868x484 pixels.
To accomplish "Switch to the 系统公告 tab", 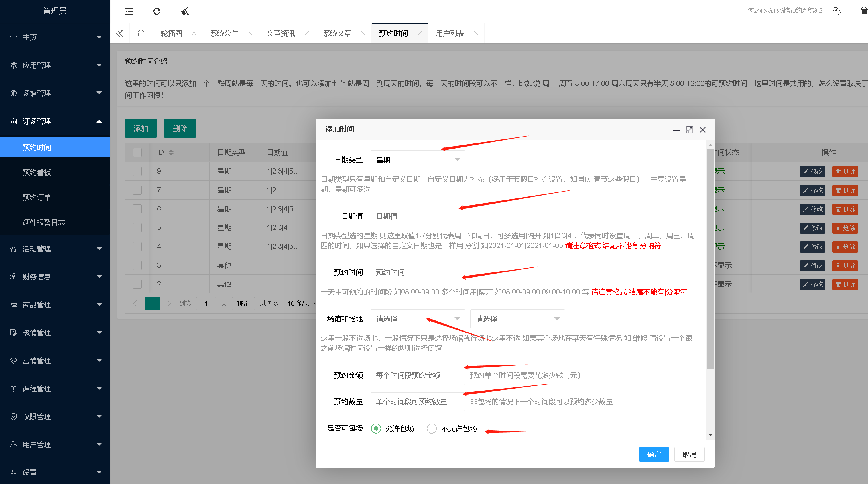I will point(224,33).
